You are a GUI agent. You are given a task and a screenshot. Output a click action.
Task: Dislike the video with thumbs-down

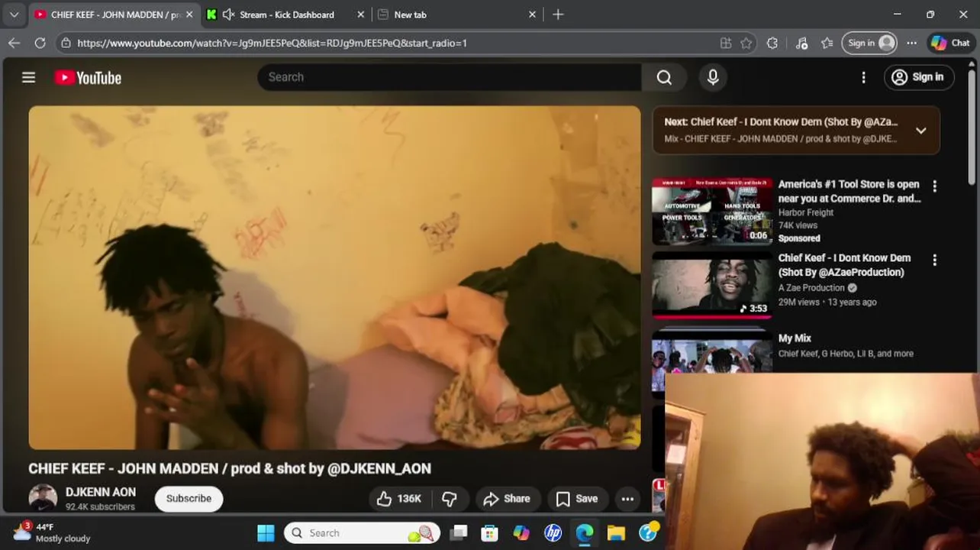(450, 499)
